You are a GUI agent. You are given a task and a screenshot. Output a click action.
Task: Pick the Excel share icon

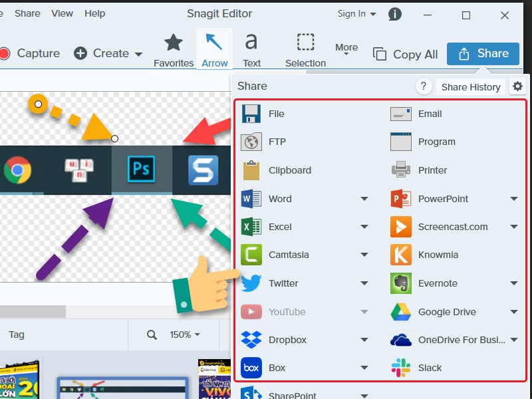[x=251, y=227]
